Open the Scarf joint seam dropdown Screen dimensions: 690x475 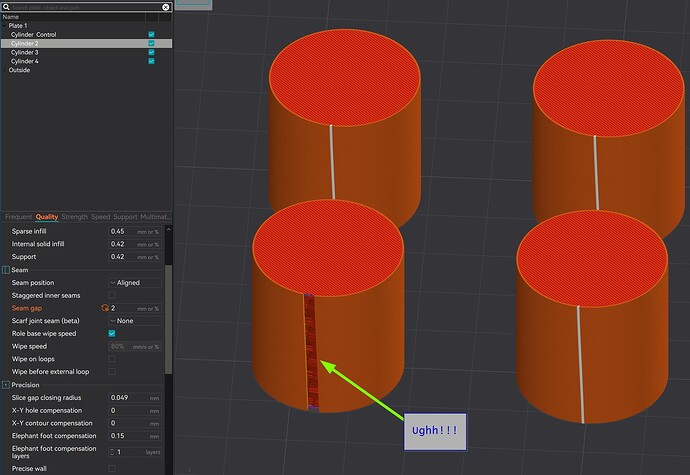click(x=135, y=321)
